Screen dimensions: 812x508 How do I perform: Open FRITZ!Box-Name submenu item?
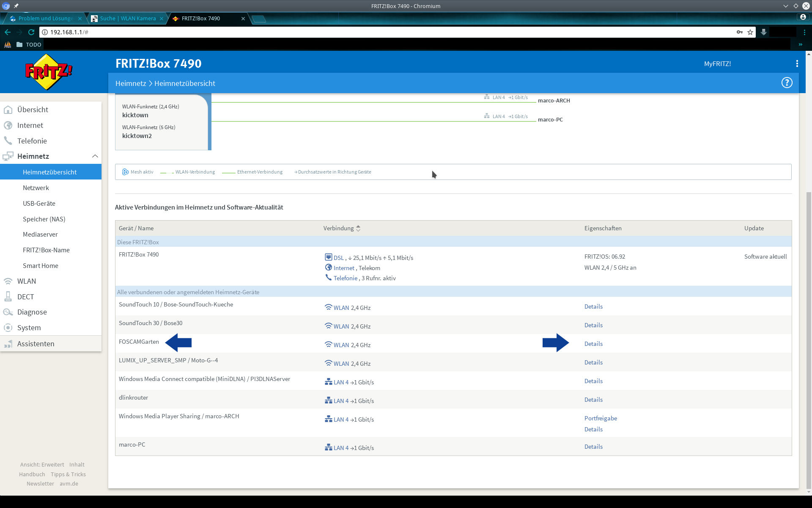(x=46, y=250)
